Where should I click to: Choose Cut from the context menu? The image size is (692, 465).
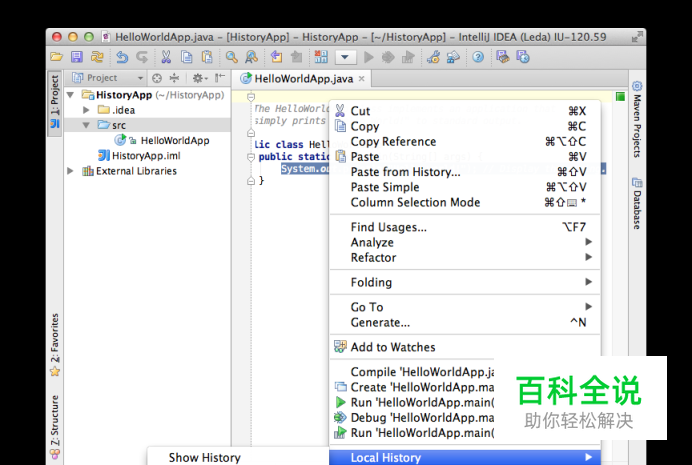(x=464, y=111)
